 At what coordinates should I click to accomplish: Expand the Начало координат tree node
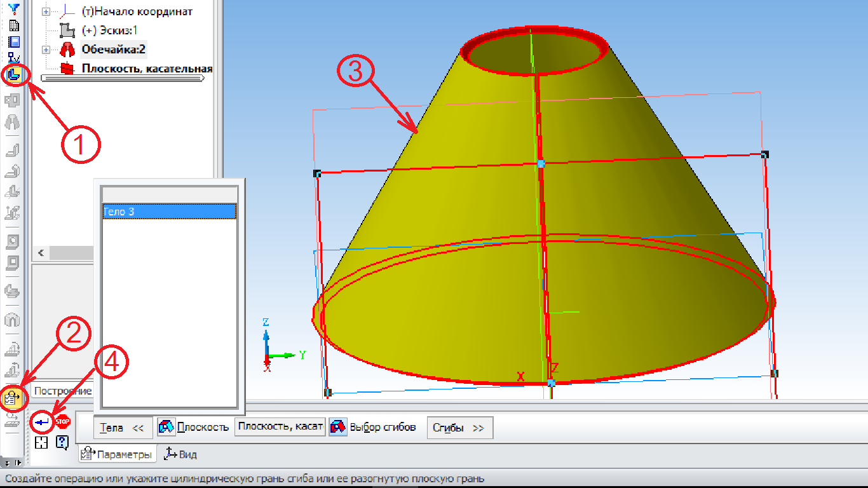point(46,11)
